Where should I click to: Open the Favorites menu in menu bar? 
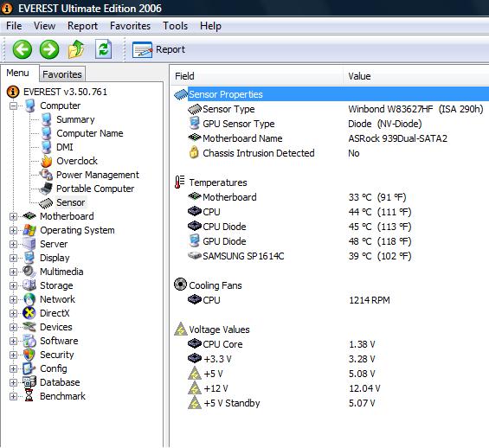[130, 26]
